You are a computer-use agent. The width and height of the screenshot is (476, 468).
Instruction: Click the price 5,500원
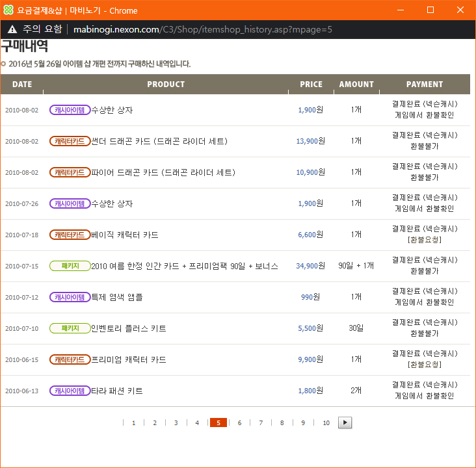pyautogui.click(x=311, y=328)
